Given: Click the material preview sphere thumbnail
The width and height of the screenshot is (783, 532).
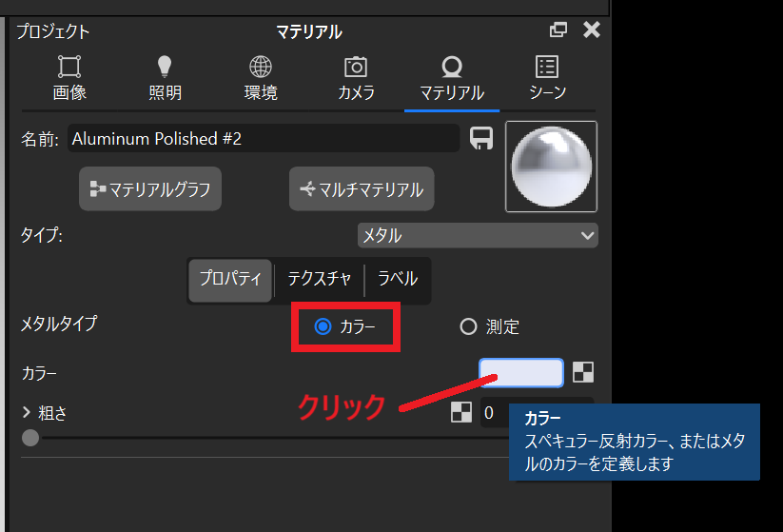Looking at the screenshot, I should [551, 167].
